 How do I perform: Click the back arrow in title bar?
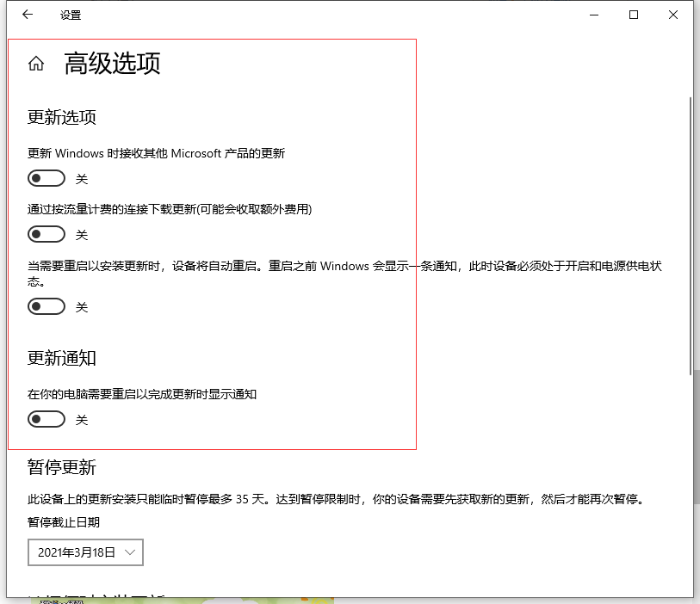coord(28,15)
